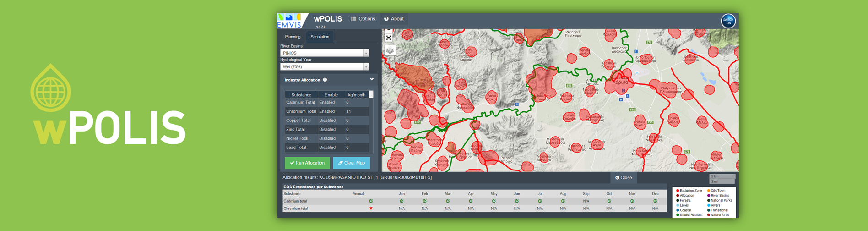Click Cadmium total May check icon
This screenshot has height=231, width=868.
coord(494,201)
